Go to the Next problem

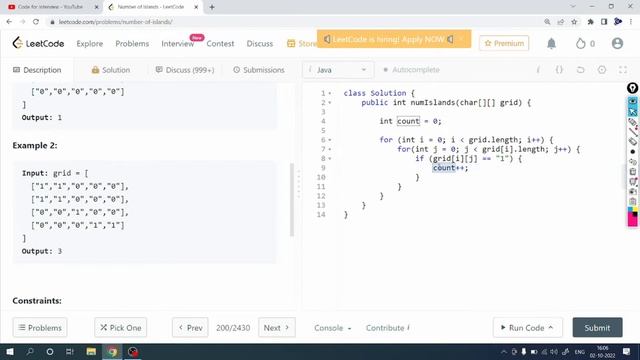pyautogui.click(x=277, y=327)
